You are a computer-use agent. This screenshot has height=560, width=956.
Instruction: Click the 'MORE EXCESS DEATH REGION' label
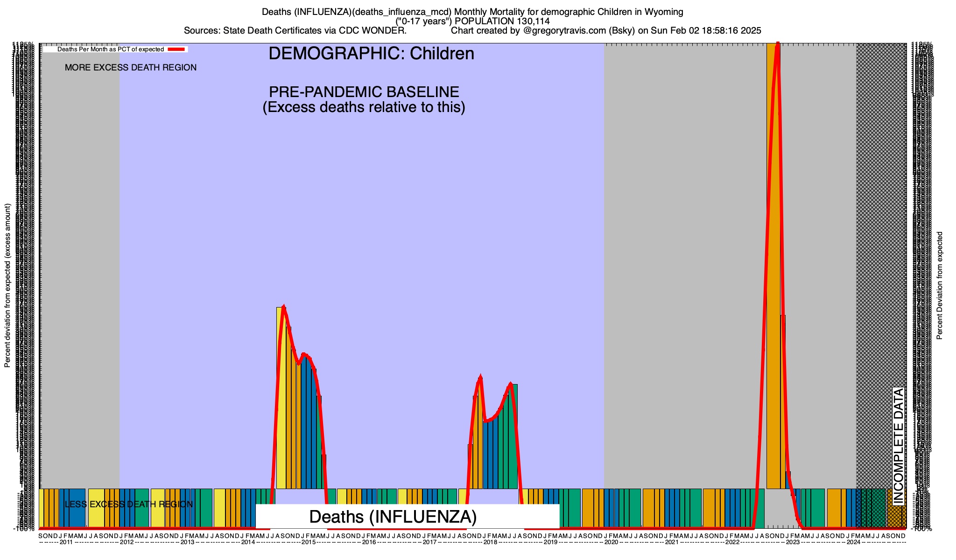pyautogui.click(x=131, y=68)
